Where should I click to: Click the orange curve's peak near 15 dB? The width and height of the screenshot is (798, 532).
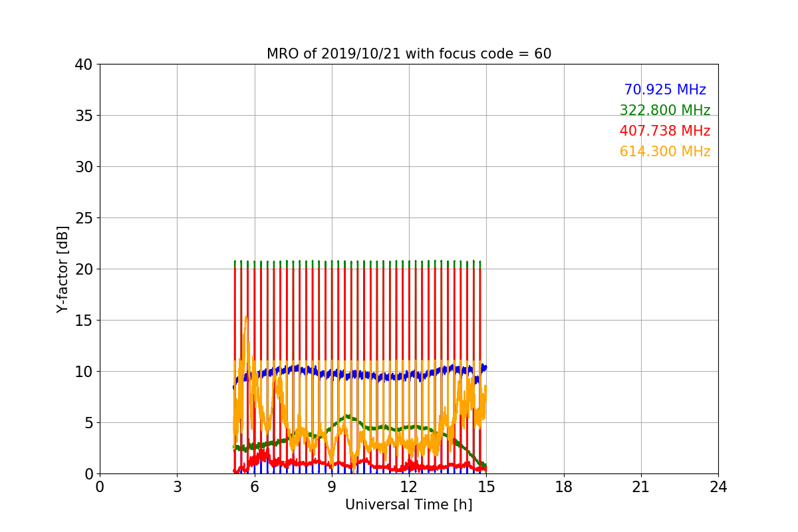(246, 318)
